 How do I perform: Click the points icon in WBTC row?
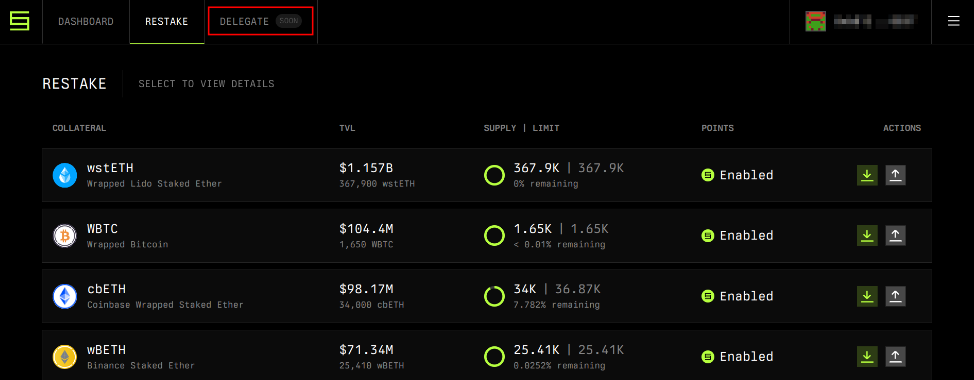(x=708, y=235)
